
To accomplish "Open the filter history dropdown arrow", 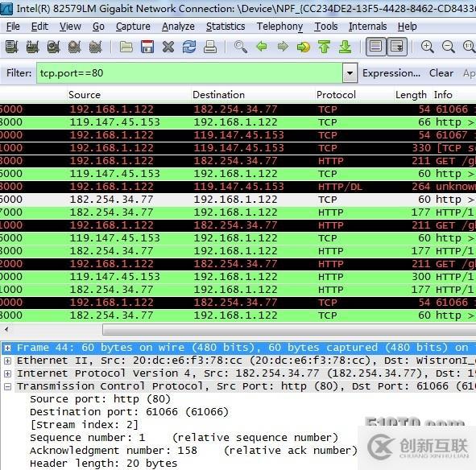I will point(350,73).
